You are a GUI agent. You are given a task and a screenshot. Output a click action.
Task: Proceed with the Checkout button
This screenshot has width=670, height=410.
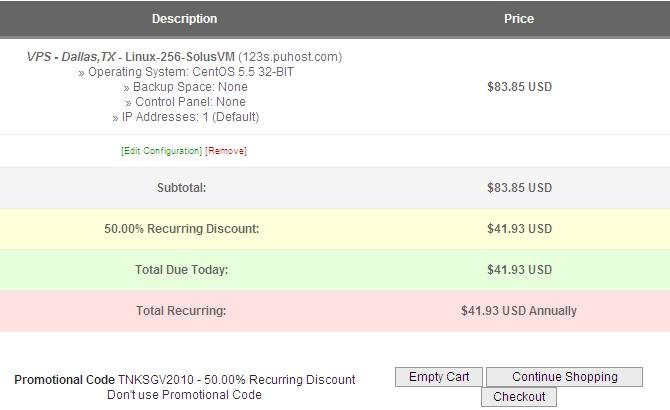pyautogui.click(x=519, y=397)
